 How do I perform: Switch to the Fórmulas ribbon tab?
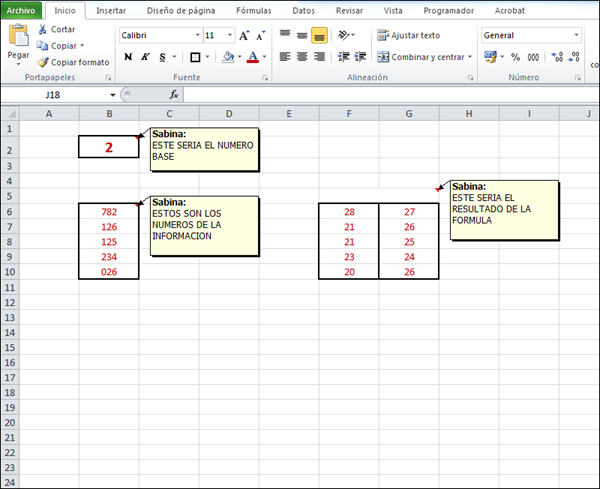[x=254, y=10]
